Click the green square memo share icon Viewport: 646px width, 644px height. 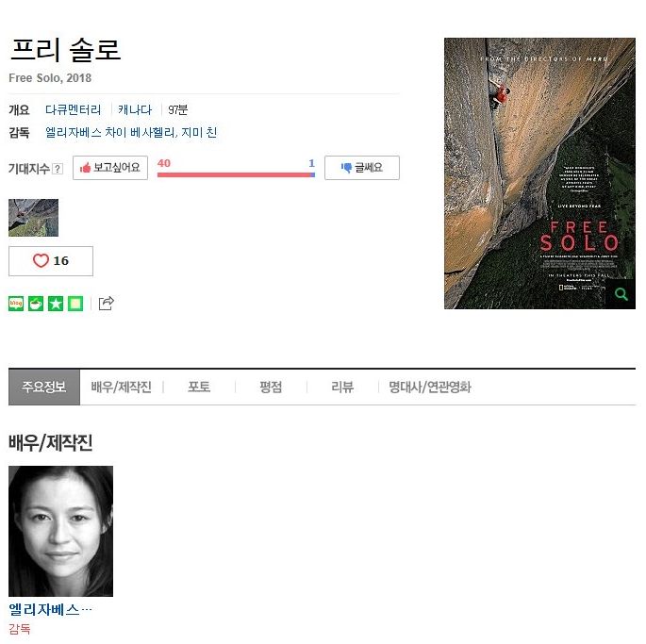[75, 304]
